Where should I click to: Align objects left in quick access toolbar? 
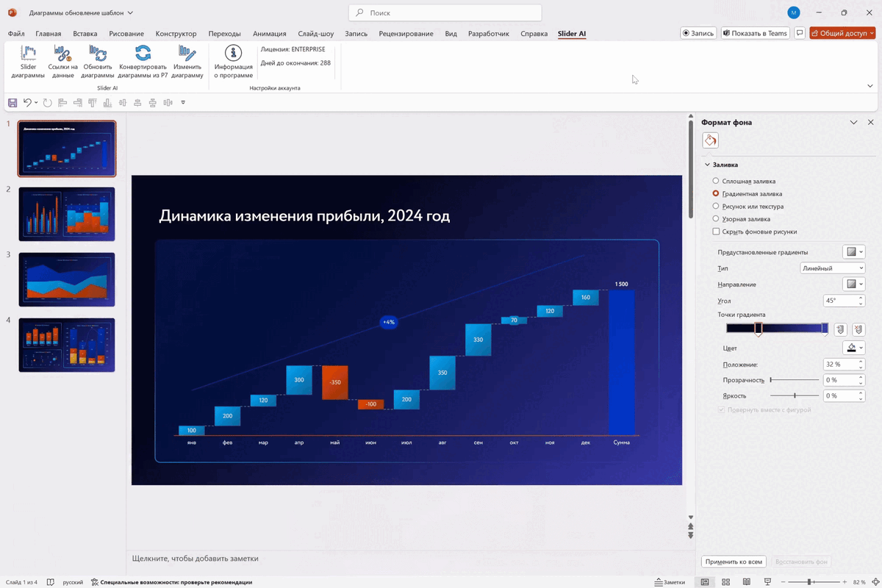62,103
